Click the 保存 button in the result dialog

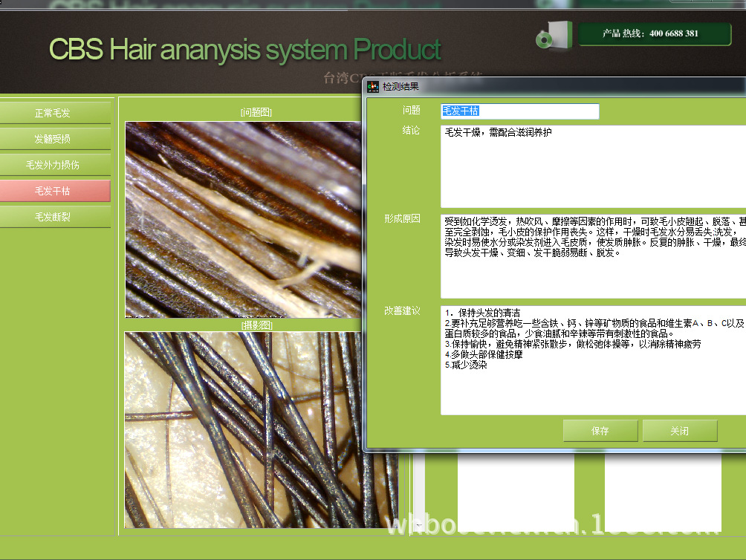point(600,431)
